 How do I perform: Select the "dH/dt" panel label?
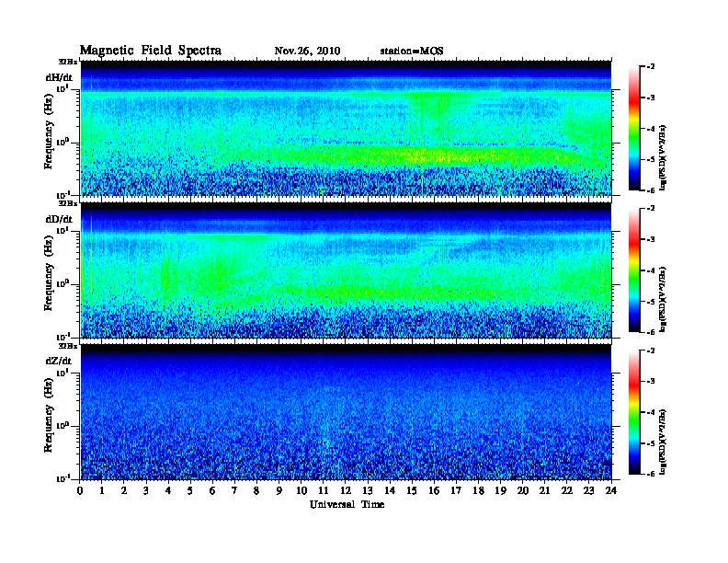tap(59, 77)
